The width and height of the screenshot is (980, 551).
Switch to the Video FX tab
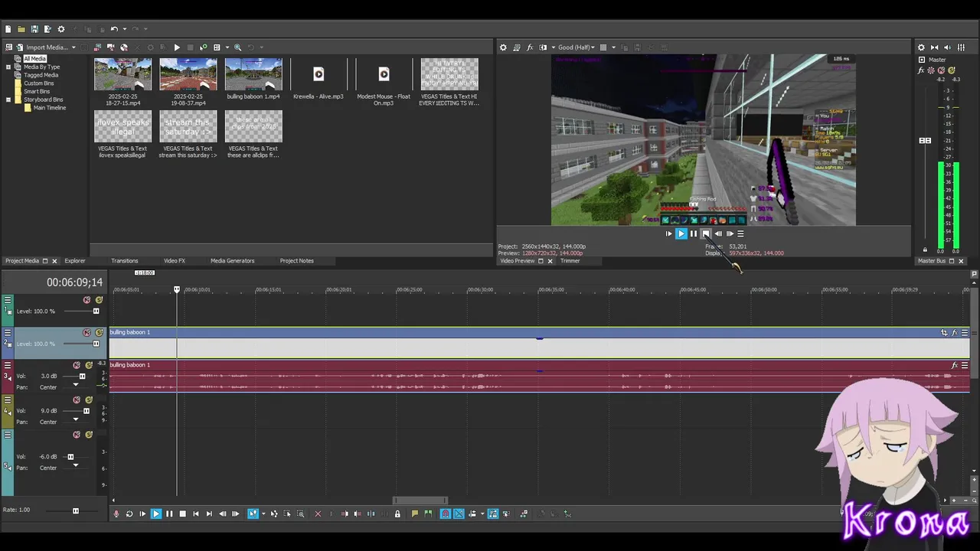175,261
